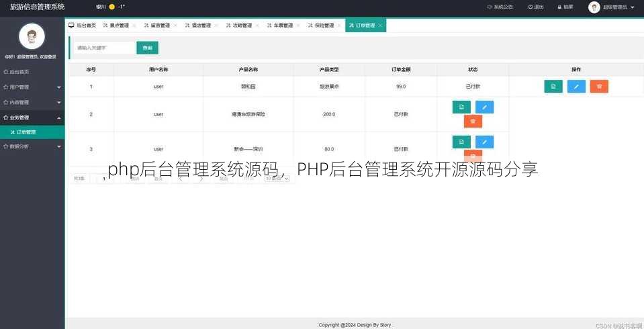
Task: Open order details for the 颐和园 row
Action: (553, 86)
